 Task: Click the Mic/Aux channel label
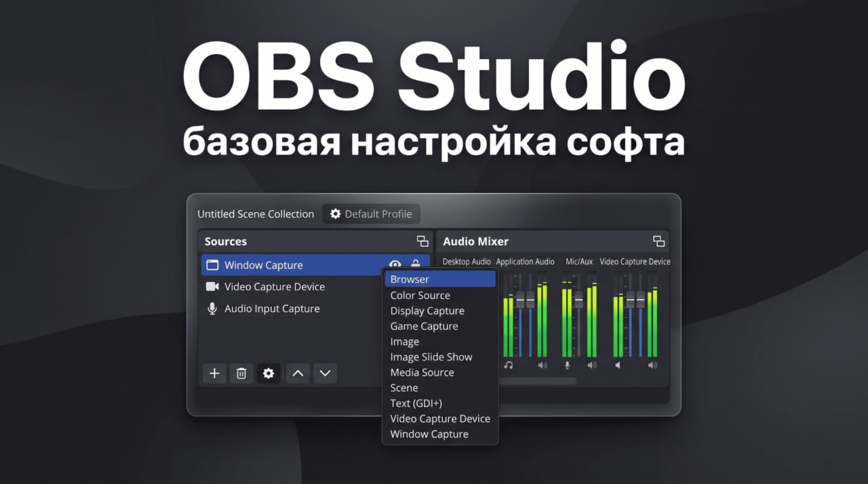[579, 262]
